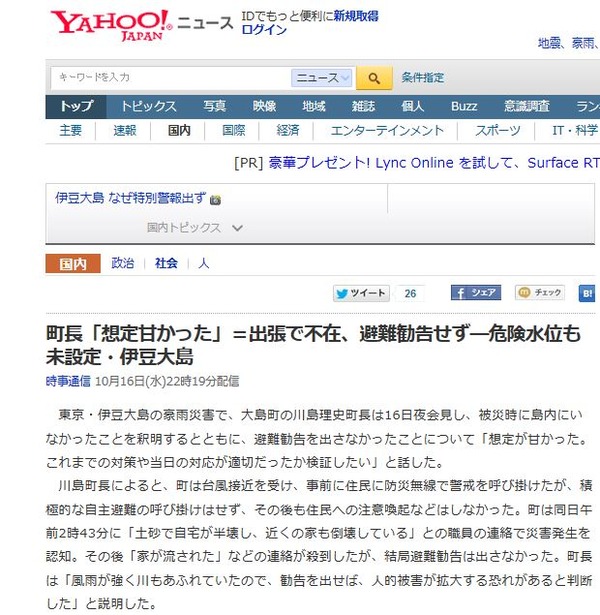Select the 雑誌 navigation tab
600x615 pixels.
363,106
